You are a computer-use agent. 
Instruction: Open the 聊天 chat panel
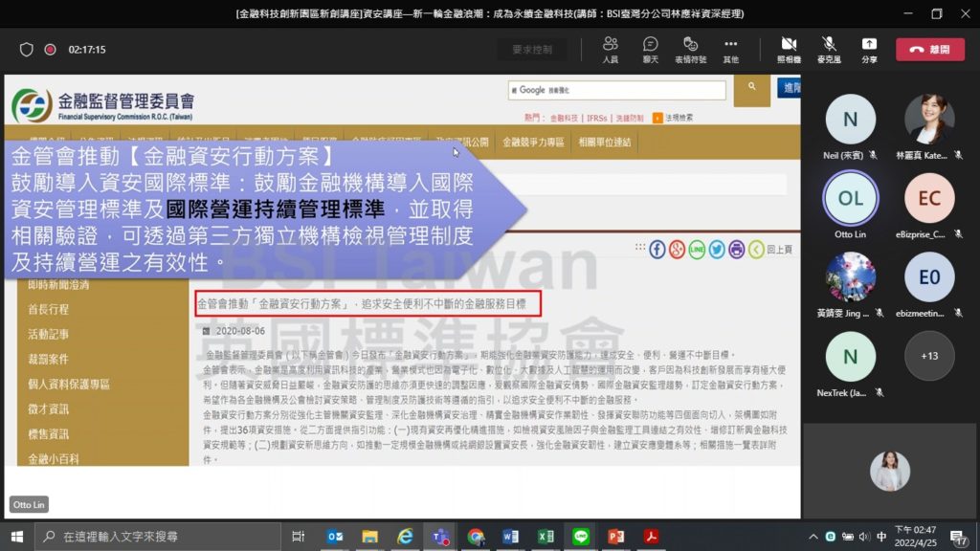(x=650, y=50)
